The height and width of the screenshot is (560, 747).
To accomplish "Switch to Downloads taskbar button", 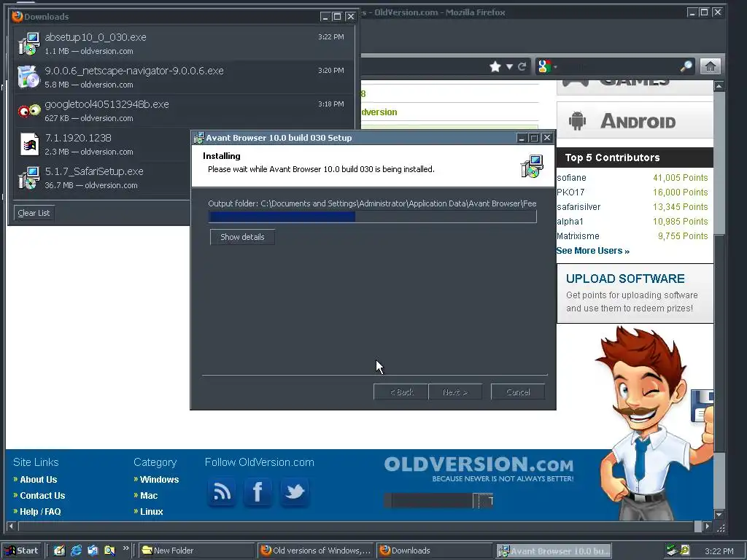I will pos(433,551).
